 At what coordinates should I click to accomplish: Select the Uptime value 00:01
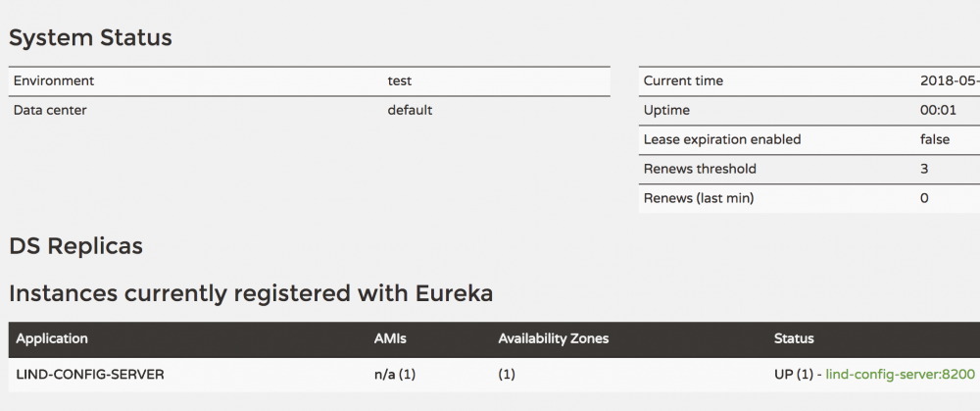click(x=937, y=111)
